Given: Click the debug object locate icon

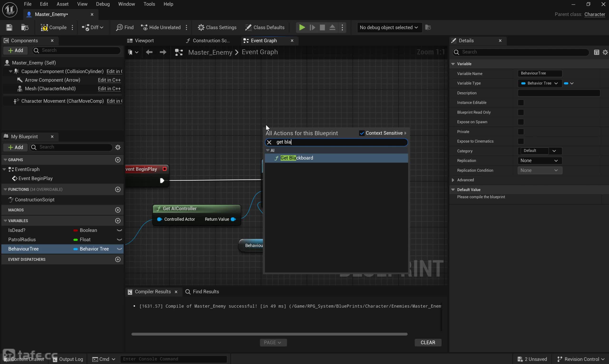Looking at the screenshot, I should (428, 27).
